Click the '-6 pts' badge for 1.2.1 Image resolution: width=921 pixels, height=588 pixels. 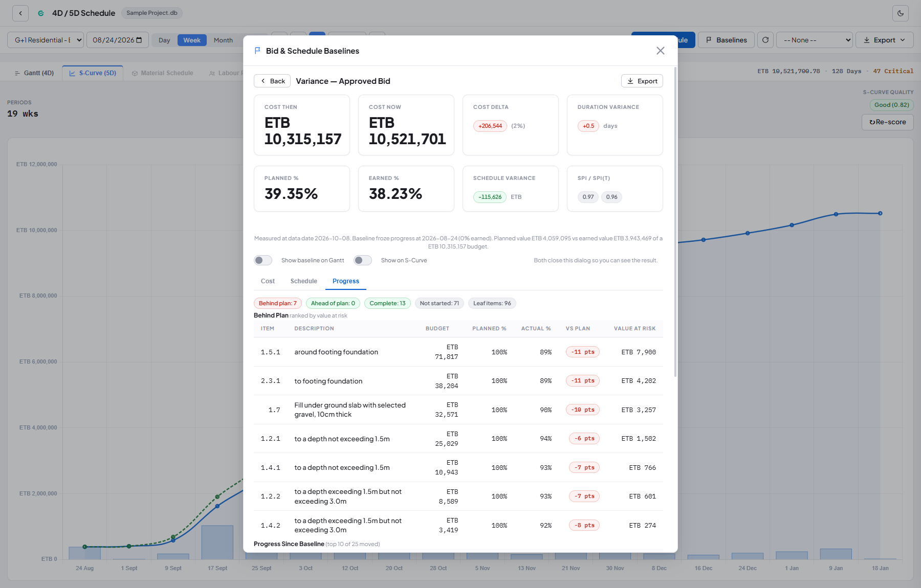tap(584, 439)
